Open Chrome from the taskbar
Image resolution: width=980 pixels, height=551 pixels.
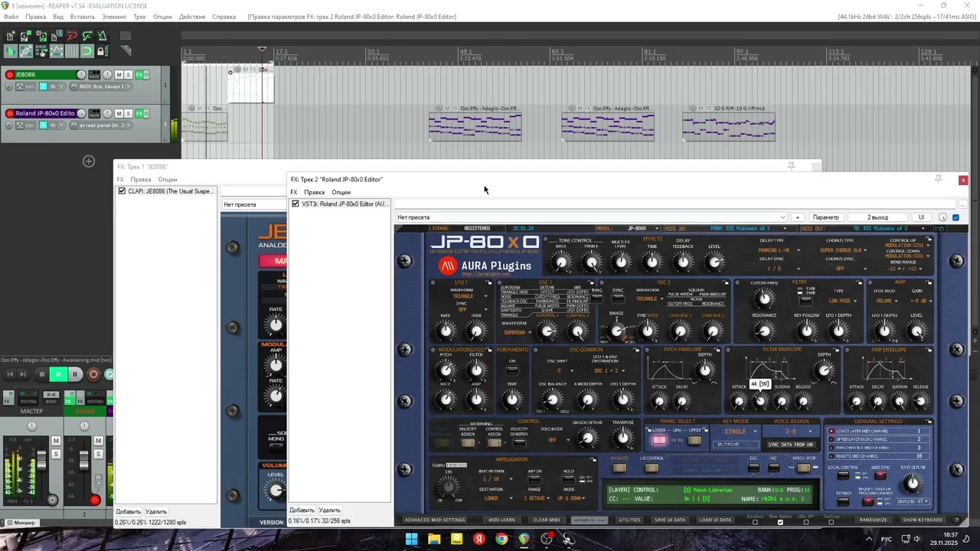501,539
